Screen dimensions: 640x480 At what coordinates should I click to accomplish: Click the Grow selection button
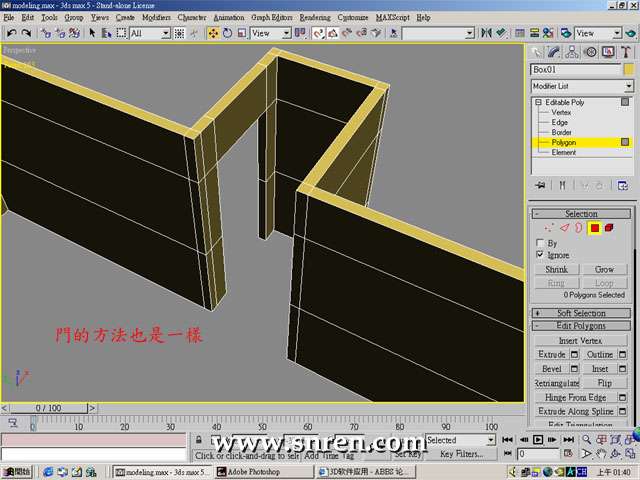click(x=604, y=269)
